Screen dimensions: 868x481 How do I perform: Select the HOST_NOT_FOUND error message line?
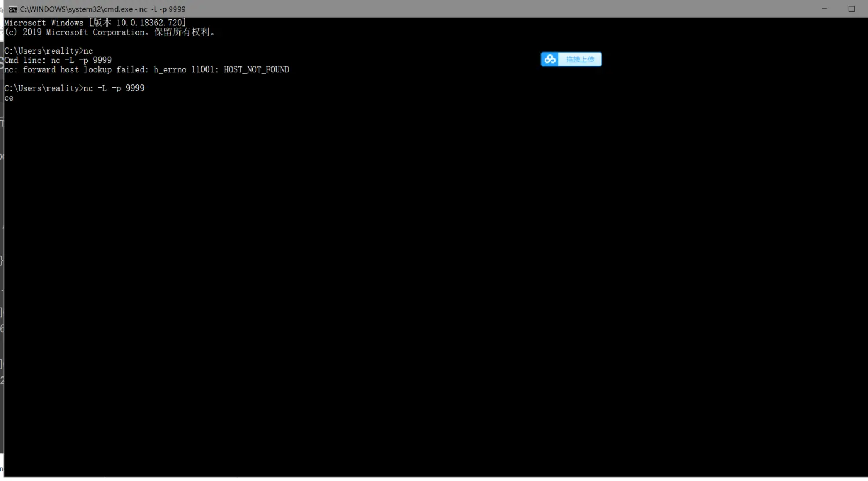[x=146, y=69]
